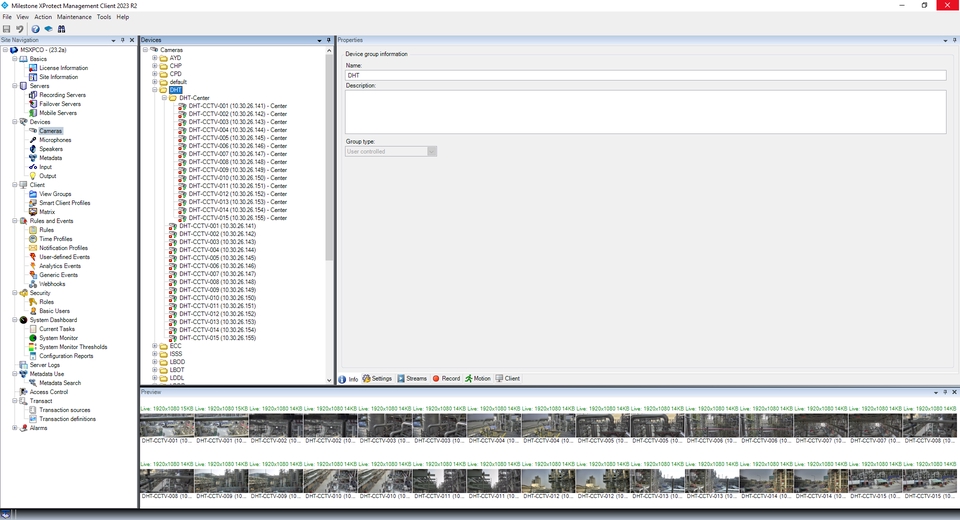960x520 pixels.
Task: Select Transaction definitions node
Action: pos(67,419)
